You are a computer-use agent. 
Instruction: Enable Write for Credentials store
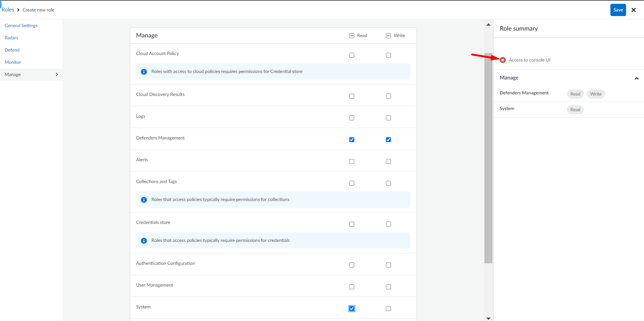point(388,224)
